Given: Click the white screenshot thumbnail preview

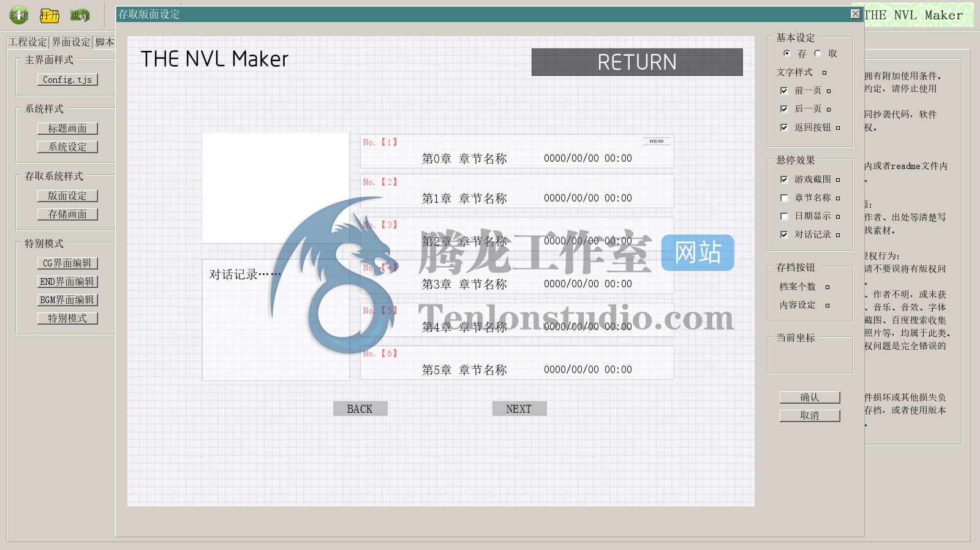Looking at the screenshot, I should [x=276, y=188].
